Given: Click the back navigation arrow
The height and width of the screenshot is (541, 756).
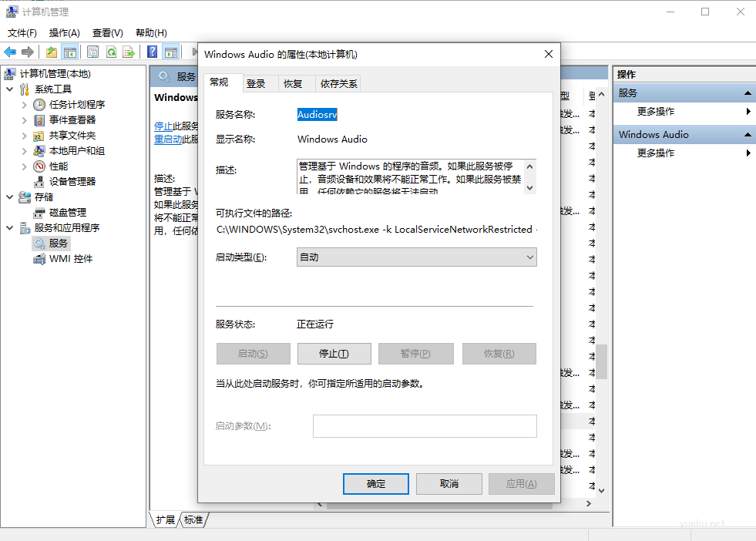Looking at the screenshot, I should (x=11, y=52).
